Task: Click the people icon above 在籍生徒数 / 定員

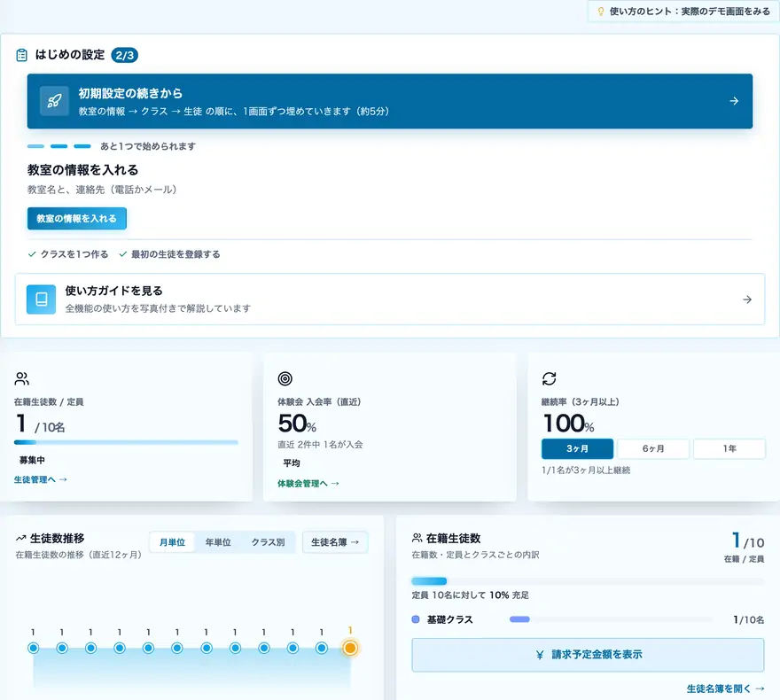Action: [22, 379]
